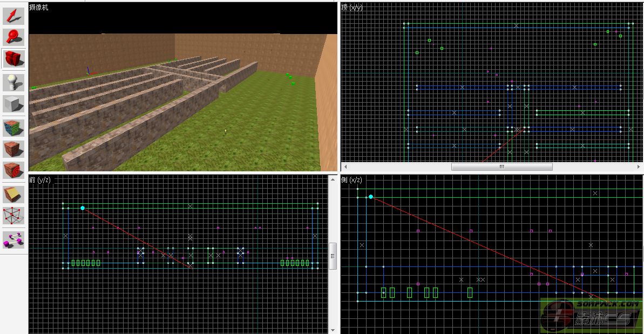Choose the red Camera tool
Viewport: 644px width, 334px height.
14,58
